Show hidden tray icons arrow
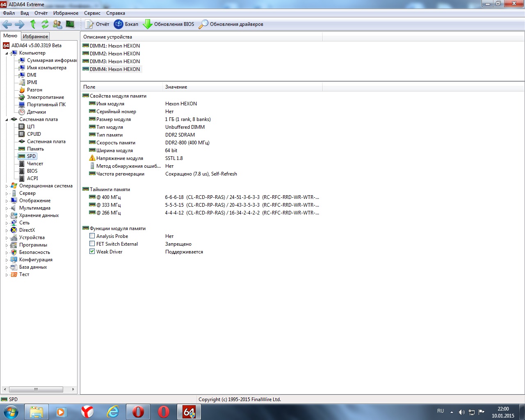This screenshot has height=420, width=525. click(452, 412)
